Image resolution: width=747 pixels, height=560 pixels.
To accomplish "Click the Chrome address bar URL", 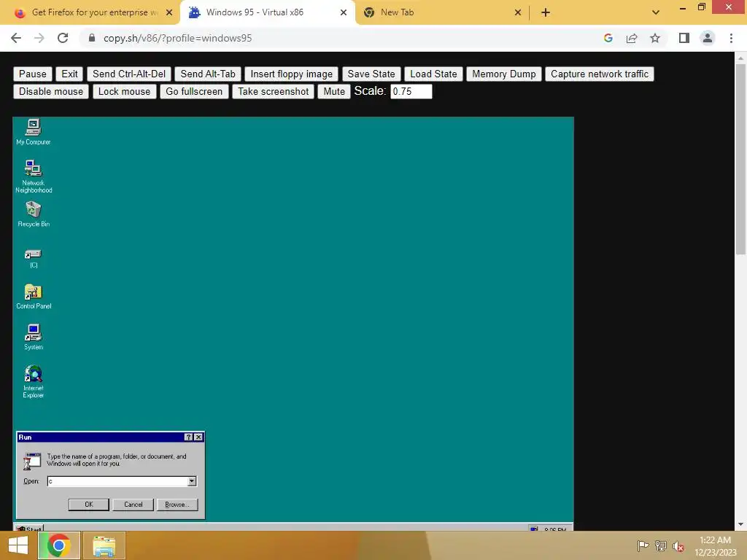I will click(x=177, y=38).
